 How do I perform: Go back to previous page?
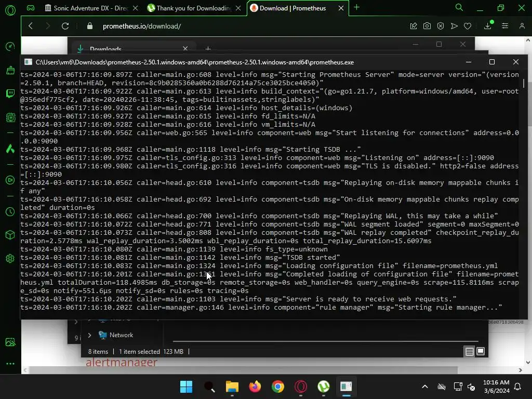[31, 26]
